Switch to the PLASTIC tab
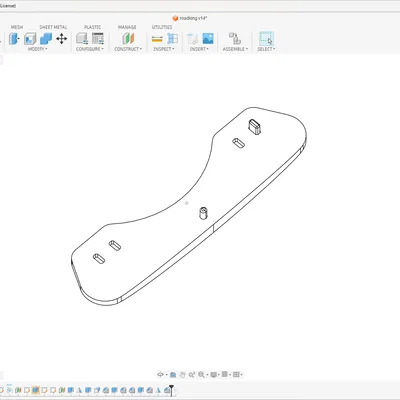Screen dimensions: 400x400 coord(93,27)
